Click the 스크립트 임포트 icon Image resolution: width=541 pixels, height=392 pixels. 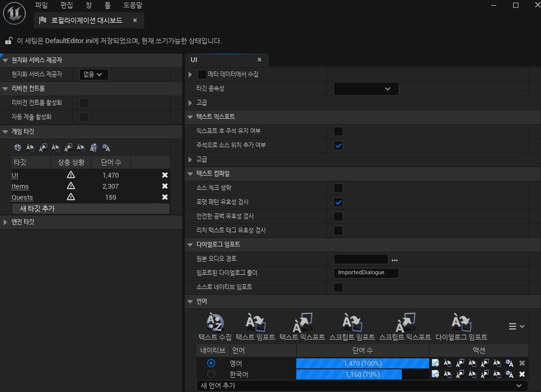[352, 322]
